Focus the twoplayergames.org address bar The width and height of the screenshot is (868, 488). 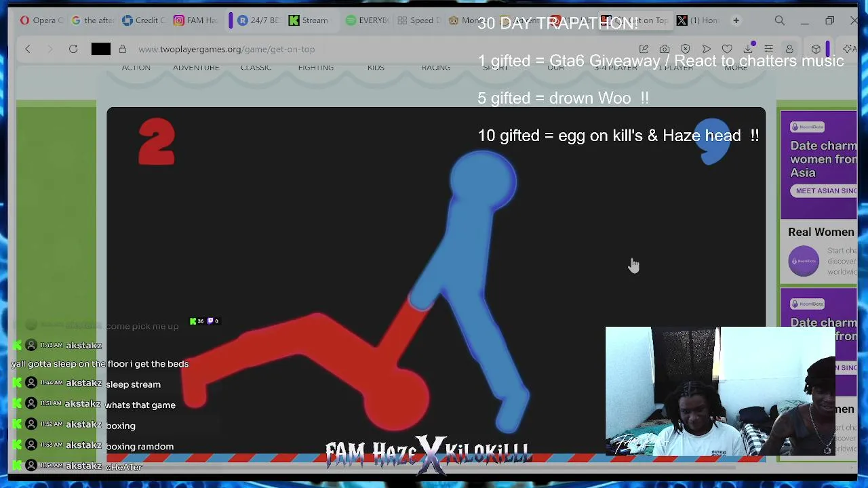226,49
